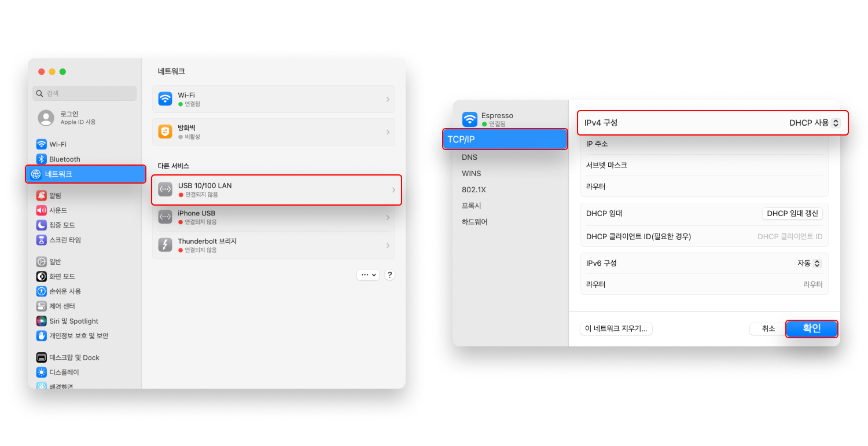Click the 검색 search field
The height and width of the screenshot is (446, 868).
pos(84,93)
